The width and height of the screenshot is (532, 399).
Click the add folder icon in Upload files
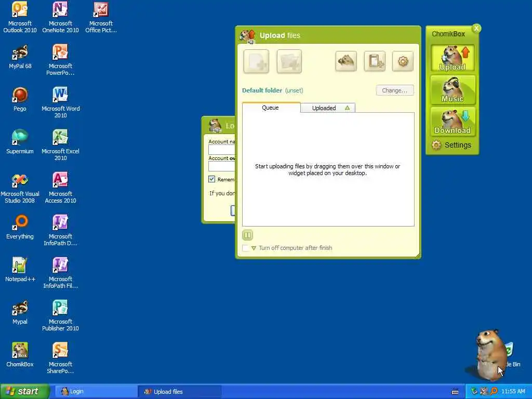(x=289, y=61)
